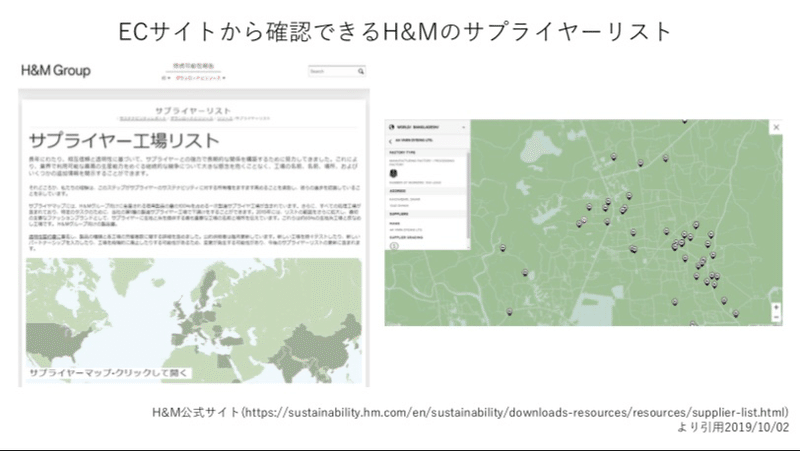The height and width of the screenshot is (451, 800).
Task: Click the より引用2019/10/02 citation date
Action: (733, 428)
